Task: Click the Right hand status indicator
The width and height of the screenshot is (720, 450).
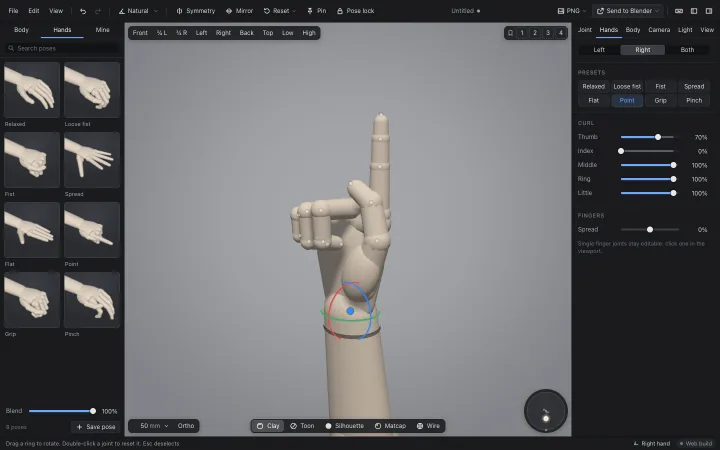Action: [x=651, y=444]
